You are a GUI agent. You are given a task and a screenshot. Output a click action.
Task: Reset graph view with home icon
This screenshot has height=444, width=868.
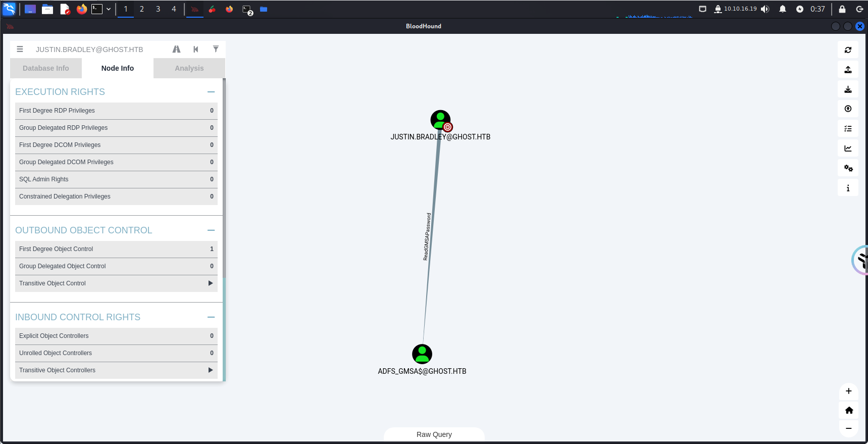[x=848, y=410]
